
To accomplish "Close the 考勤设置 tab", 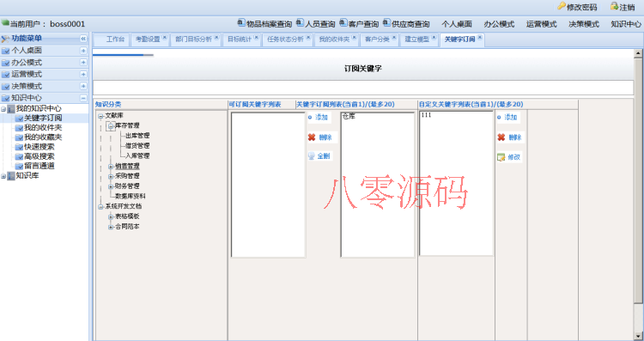I will [165, 37].
